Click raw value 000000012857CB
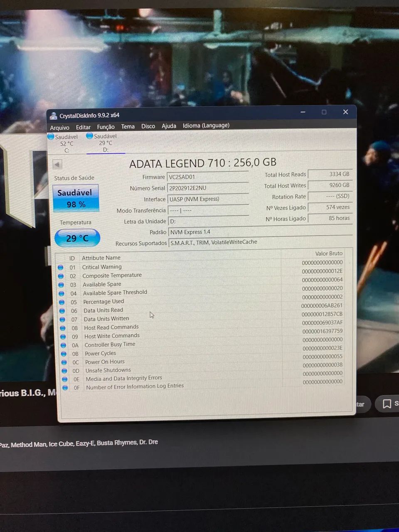399x532 pixels. [322, 314]
